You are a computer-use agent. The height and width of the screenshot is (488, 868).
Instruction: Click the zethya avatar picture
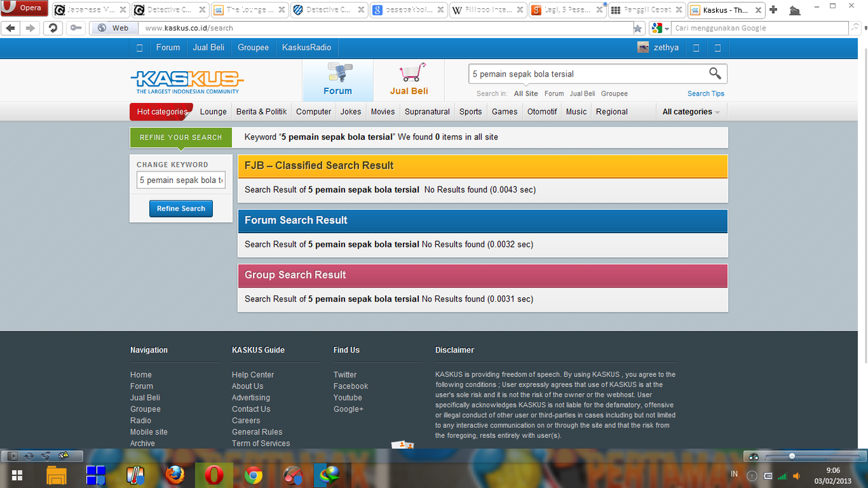(x=643, y=47)
